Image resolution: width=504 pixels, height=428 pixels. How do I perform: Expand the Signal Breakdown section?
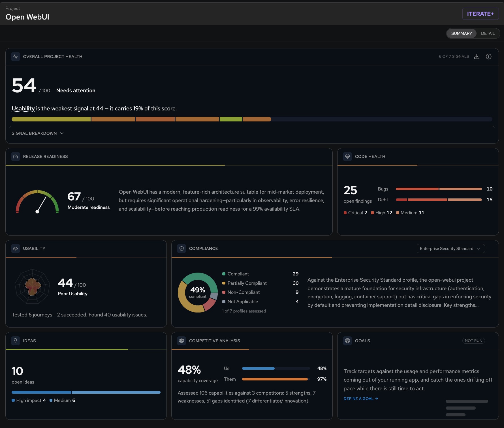coord(37,133)
